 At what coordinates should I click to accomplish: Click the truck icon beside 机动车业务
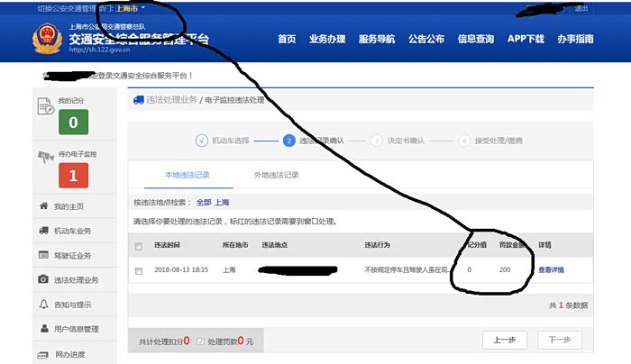pos(44,231)
